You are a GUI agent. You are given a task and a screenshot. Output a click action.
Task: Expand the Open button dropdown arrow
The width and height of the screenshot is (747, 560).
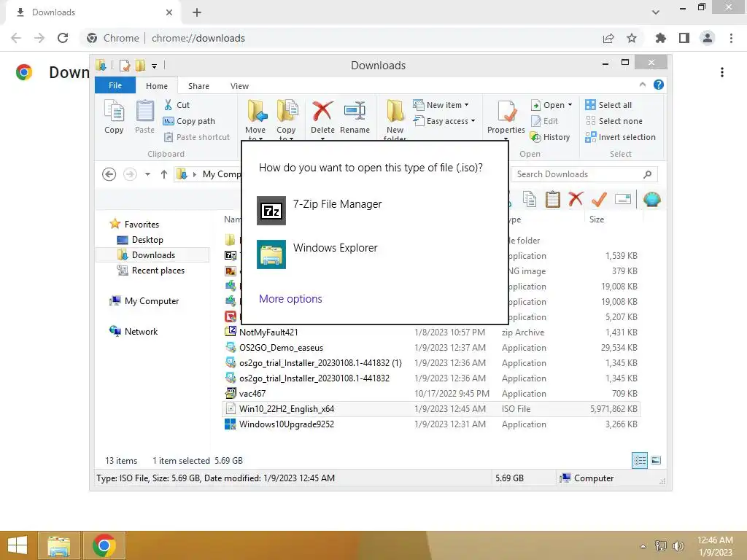coord(570,105)
